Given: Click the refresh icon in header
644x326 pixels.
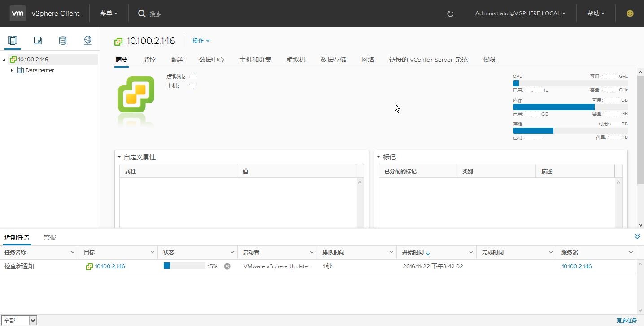Looking at the screenshot, I should tap(450, 13).
